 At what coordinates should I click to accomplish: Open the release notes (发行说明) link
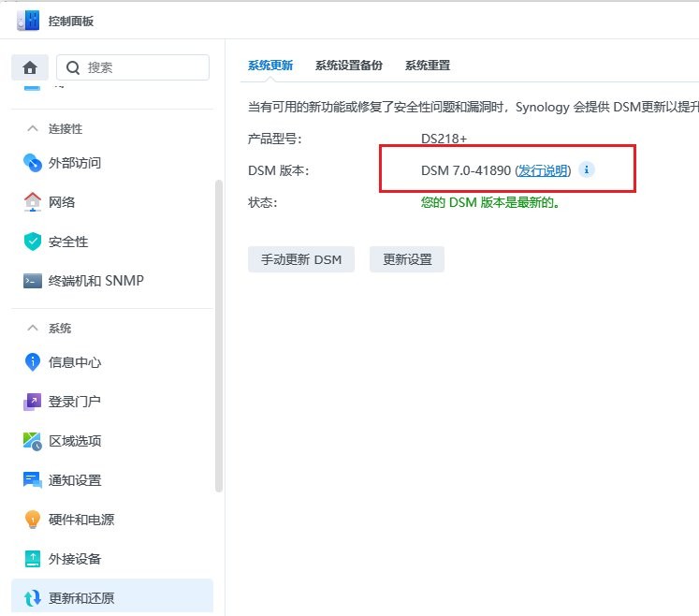pyautogui.click(x=543, y=171)
